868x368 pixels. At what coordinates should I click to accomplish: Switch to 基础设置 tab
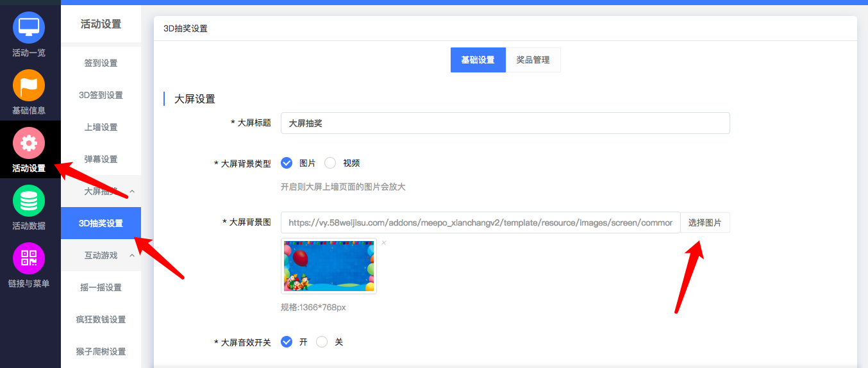[478, 60]
